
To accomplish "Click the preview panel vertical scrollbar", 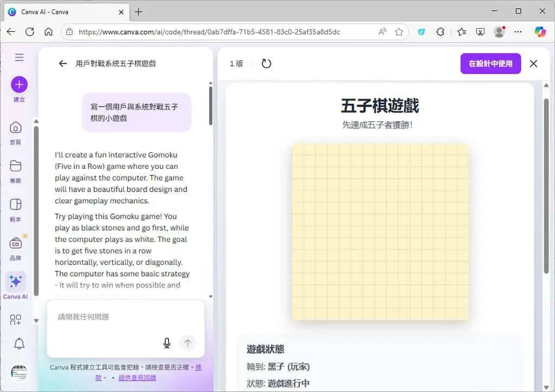I will 546,186.
